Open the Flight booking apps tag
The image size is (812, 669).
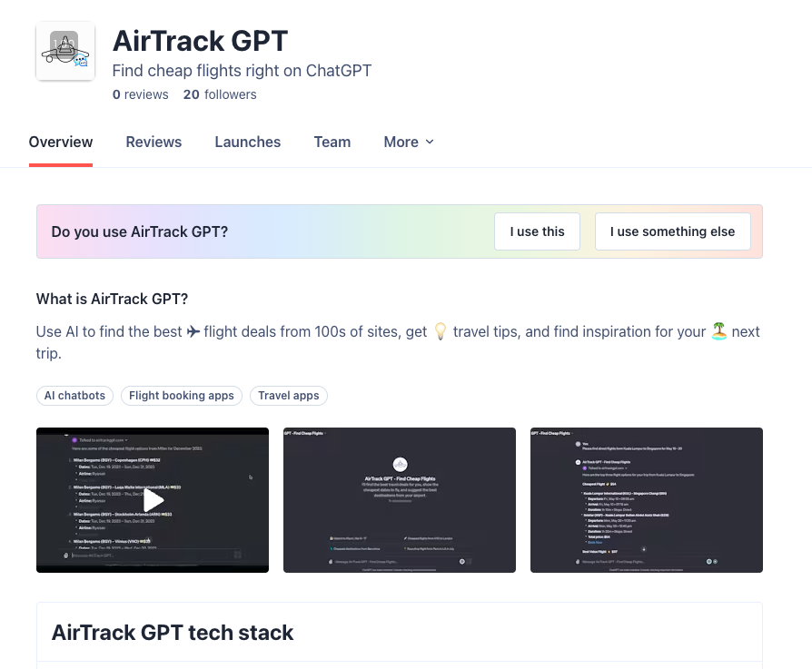coord(182,396)
